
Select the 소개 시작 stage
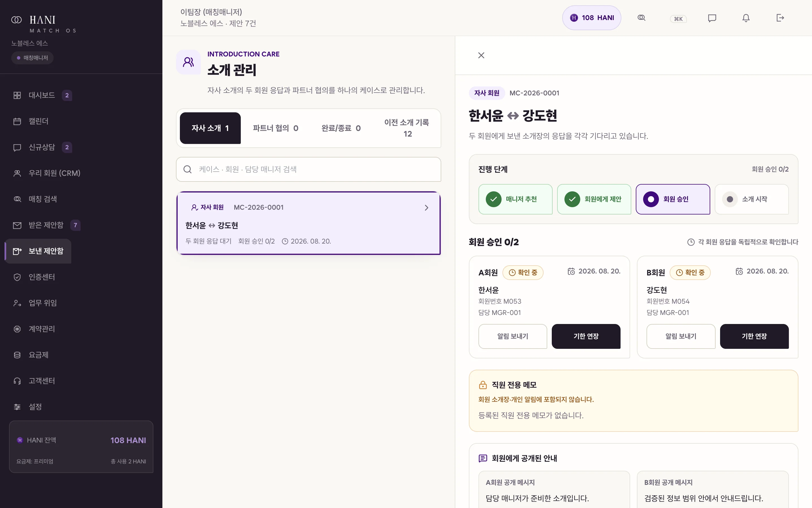tap(752, 199)
